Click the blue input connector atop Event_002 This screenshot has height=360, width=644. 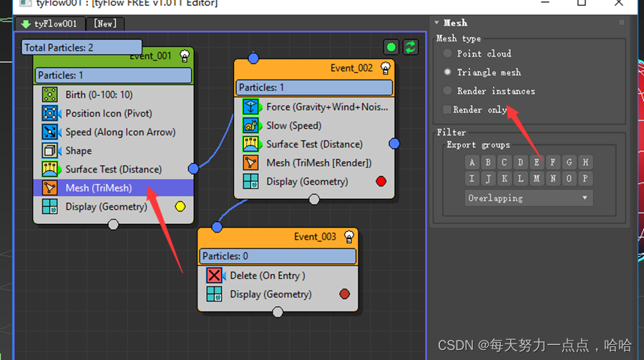click(253, 58)
